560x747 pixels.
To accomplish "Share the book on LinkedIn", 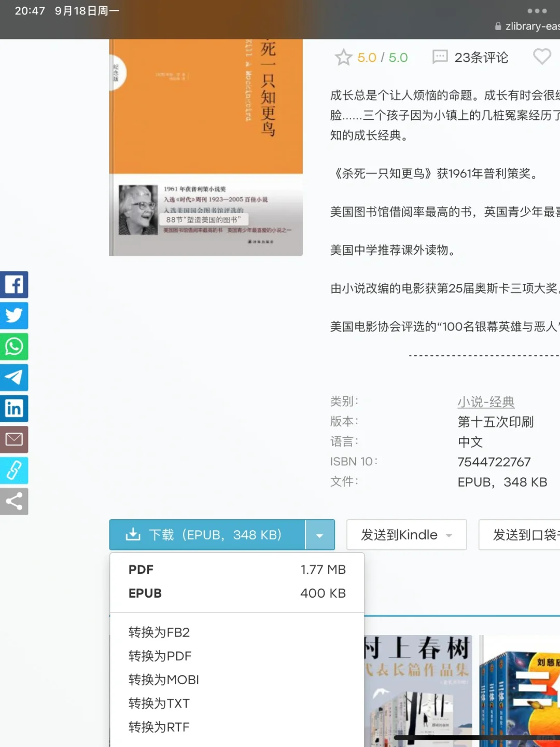I will (x=14, y=408).
